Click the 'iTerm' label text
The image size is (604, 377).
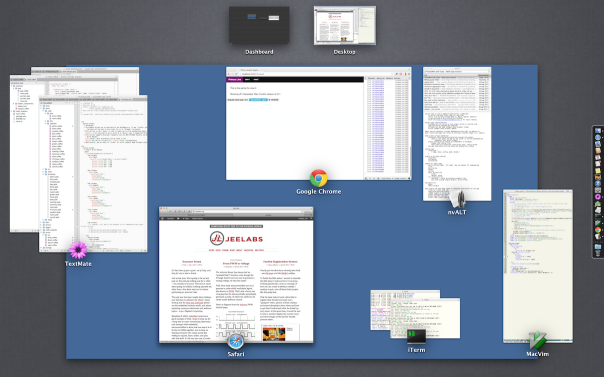click(416, 350)
